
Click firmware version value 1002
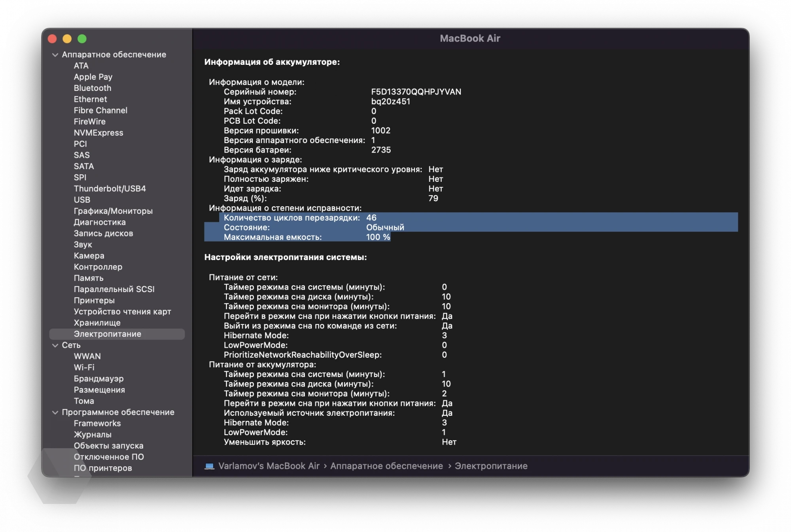click(381, 130)
